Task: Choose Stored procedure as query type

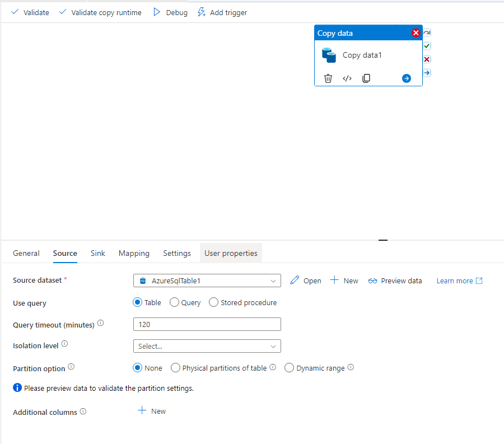Action: (x=213, y=302)
